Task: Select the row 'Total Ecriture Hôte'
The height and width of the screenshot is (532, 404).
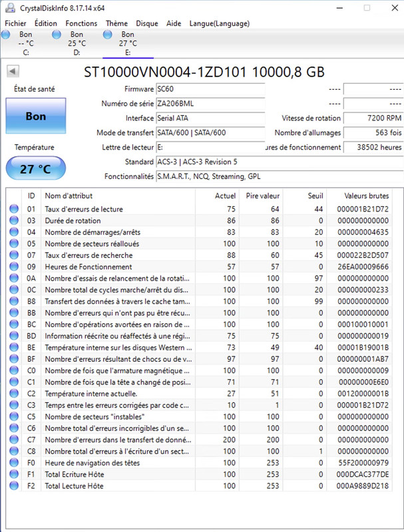Action: point(200,474)
